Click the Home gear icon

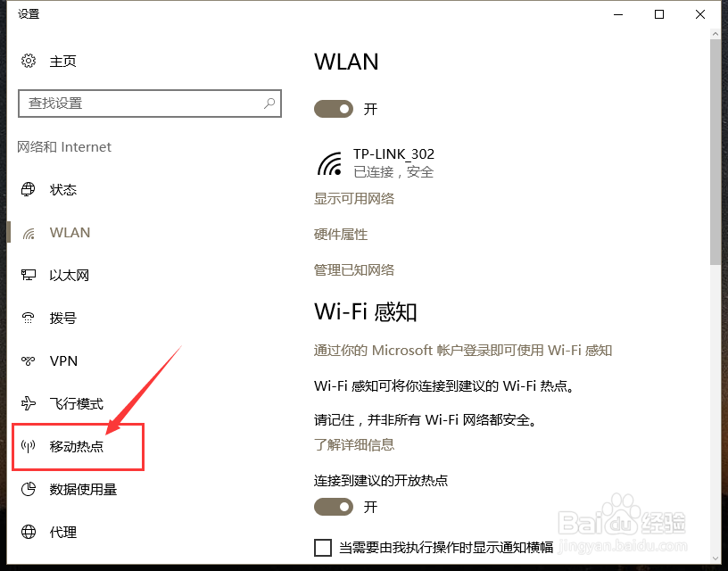(x=29, y=61)
